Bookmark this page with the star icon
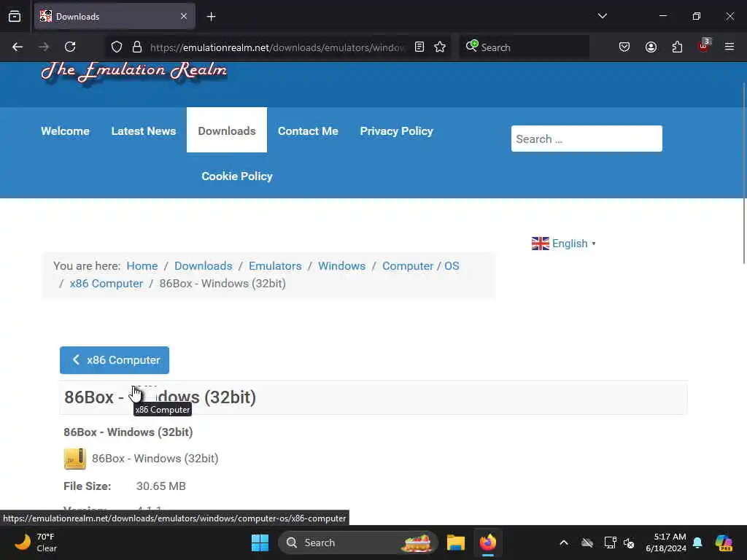Viewport: 747px width, 560px height. point(440,47)
